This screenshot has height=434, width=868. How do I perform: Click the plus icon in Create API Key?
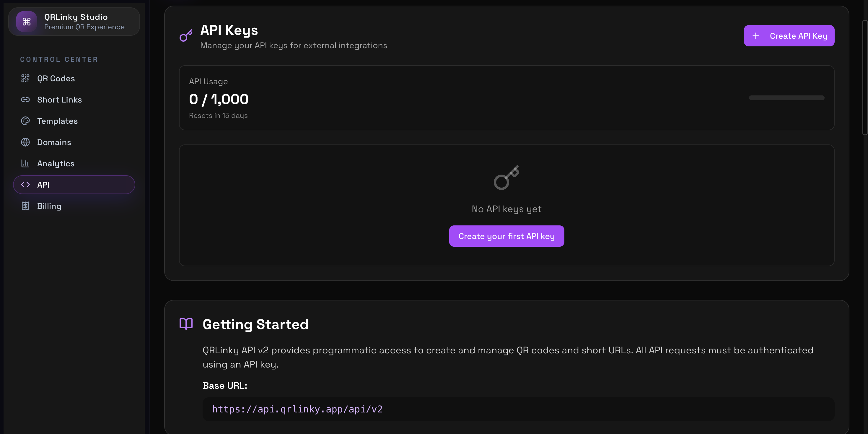pyautogui.click(x=755, y=36)
